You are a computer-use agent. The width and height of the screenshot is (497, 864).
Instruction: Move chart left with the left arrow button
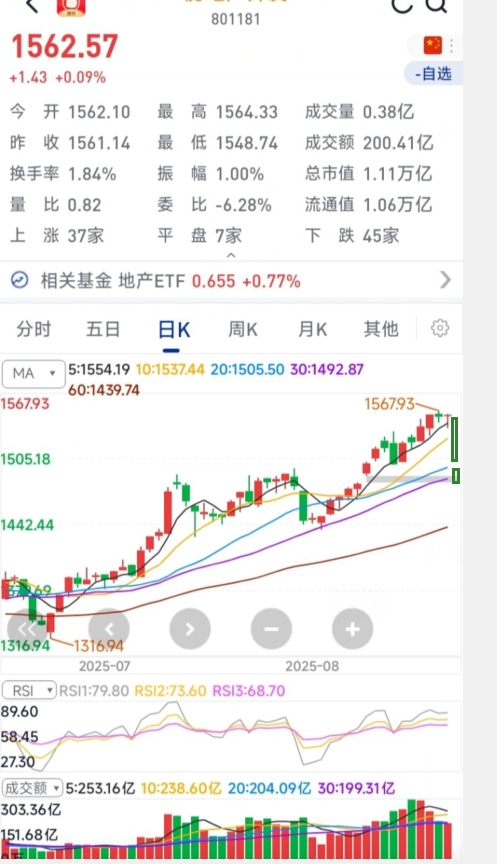(x=109, y=629)
